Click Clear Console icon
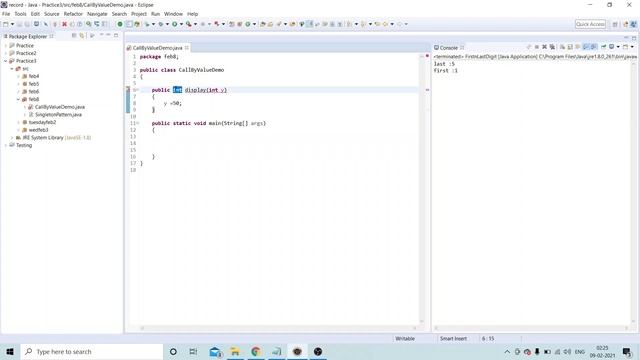The image size is (640, 360). (562, 47)
